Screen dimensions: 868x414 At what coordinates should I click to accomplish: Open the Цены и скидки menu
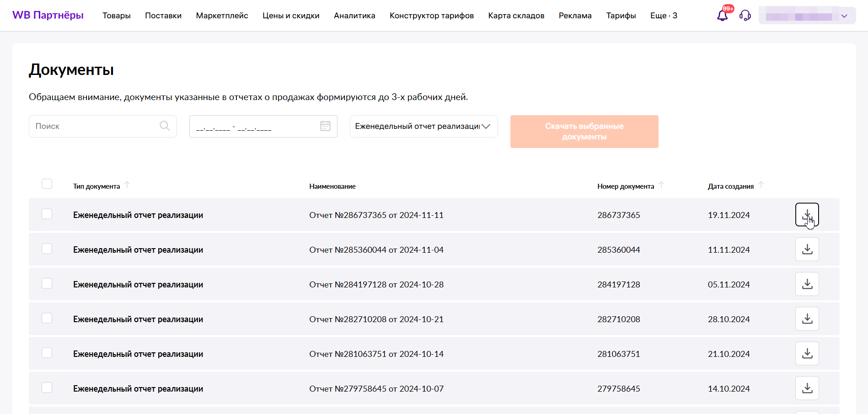(x=291, y=16)
